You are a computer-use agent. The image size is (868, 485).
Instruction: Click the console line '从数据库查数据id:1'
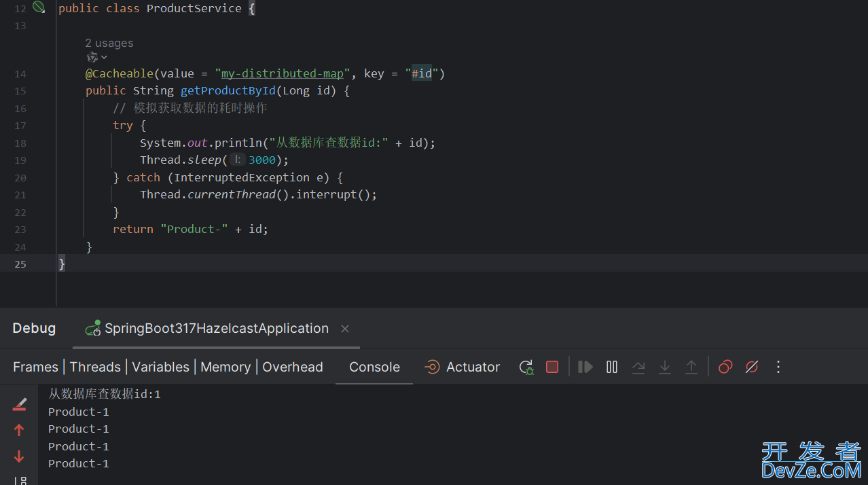[x=105, y=394]
